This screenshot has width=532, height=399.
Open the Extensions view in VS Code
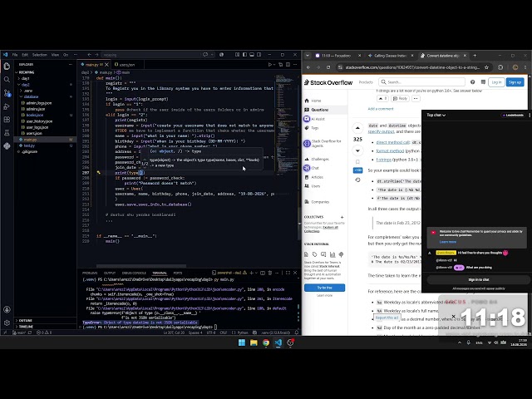[x=7, y=120]
